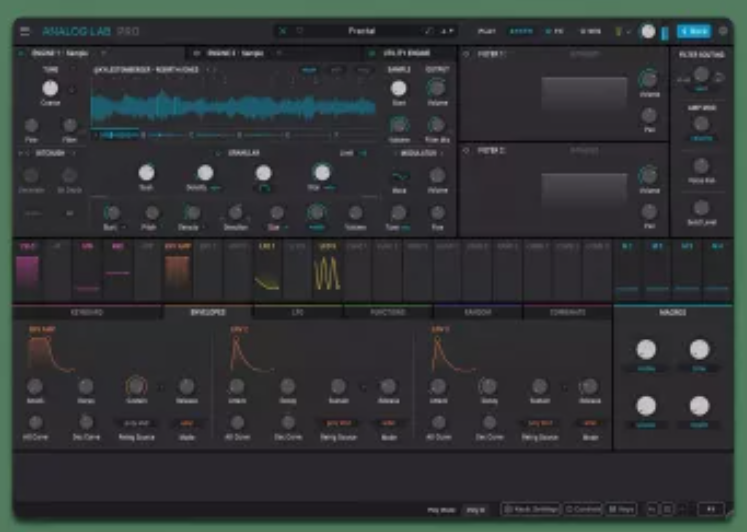Toggle Filter 1 power button
Viewport: 747px width, 532px height.
[466, 54]
